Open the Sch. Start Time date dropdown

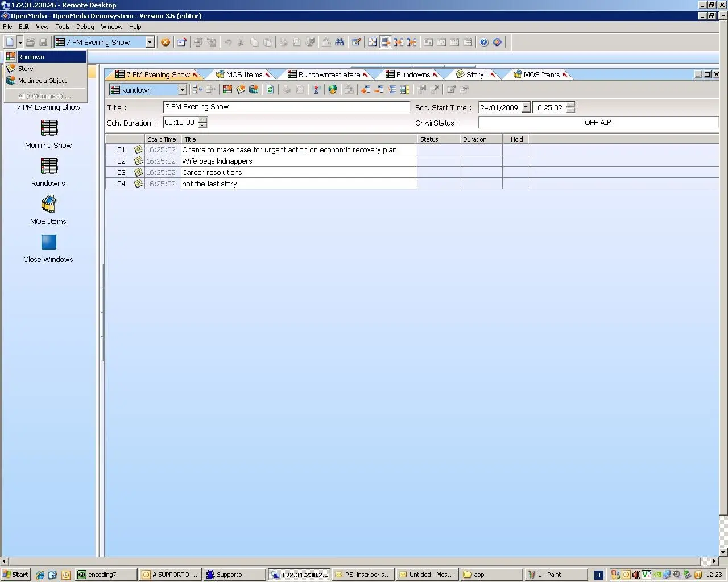[x=526, y=107]
